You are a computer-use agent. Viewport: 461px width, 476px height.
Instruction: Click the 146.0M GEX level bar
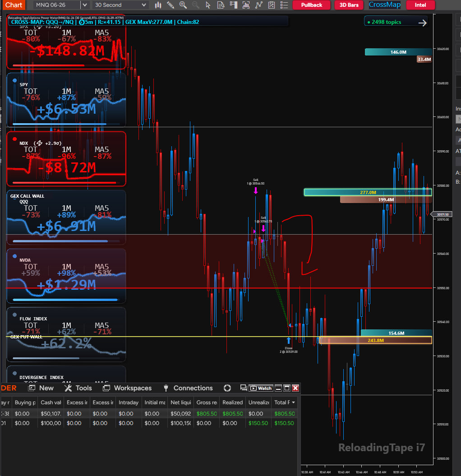398,52
